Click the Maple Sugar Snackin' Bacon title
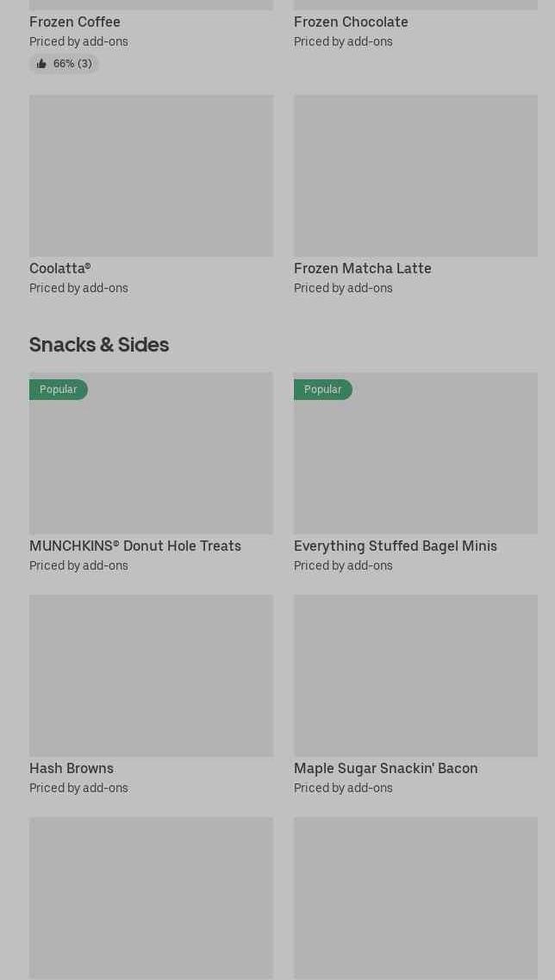Image resolution: width=555 pixels, height=980 pixels. coord(385,768)
